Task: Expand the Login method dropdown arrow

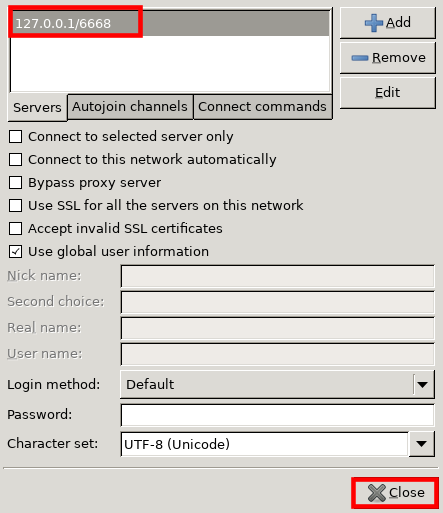Action: click(x=423, y=385)
